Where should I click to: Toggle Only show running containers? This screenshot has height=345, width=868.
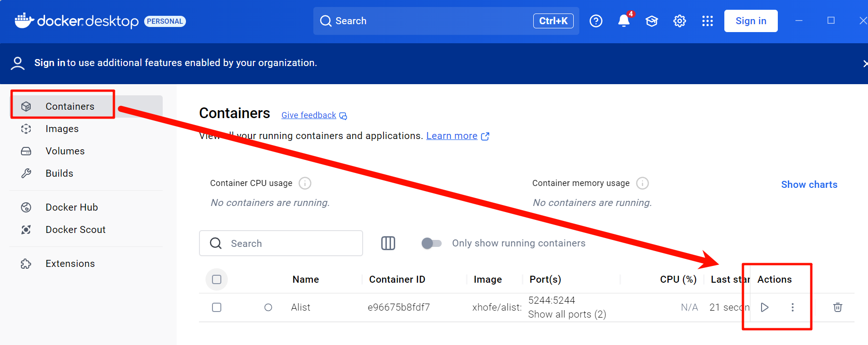point(431,243)
